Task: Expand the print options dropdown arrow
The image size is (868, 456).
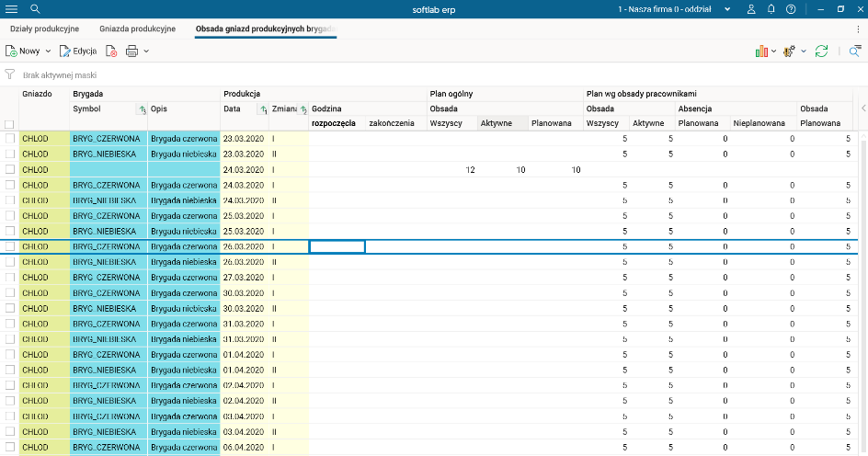Action: pyautogui.click(x=146, y=51)
